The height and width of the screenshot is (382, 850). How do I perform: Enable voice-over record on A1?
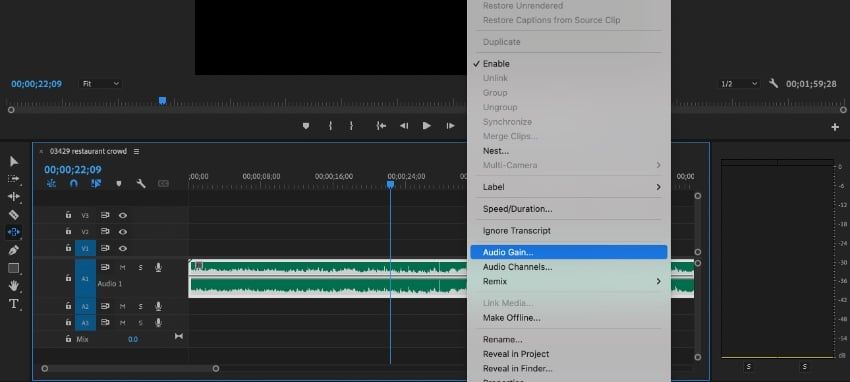pyautogui.click(x=158, y=267)
